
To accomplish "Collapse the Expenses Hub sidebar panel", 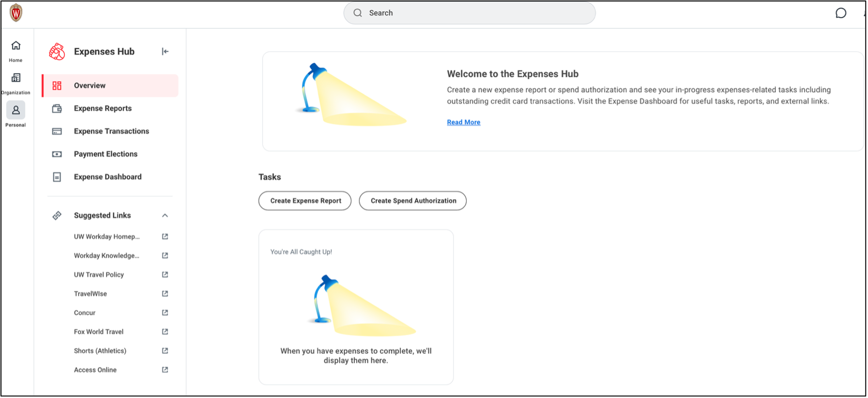I will pos(165,51).
